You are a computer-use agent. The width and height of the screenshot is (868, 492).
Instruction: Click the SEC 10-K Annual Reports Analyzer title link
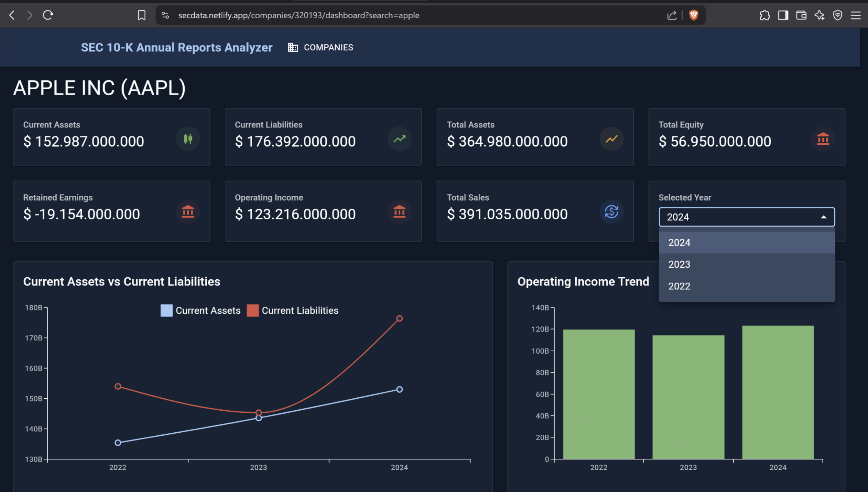tap(177, 47)
